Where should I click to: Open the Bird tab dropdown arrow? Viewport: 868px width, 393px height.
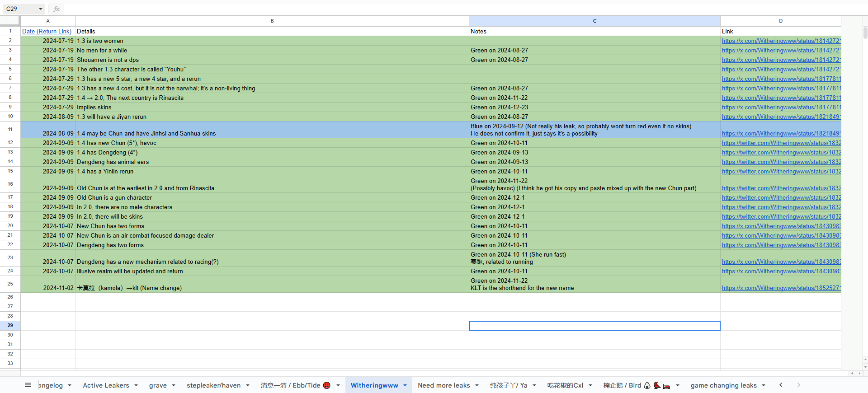coord(678,385)
